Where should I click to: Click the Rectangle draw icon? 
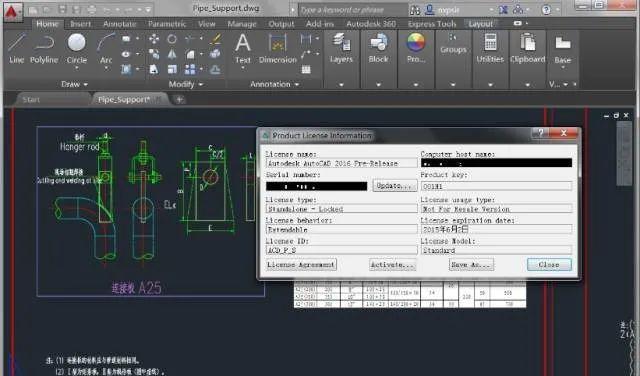pyautogui.click(x=126, y=39)
